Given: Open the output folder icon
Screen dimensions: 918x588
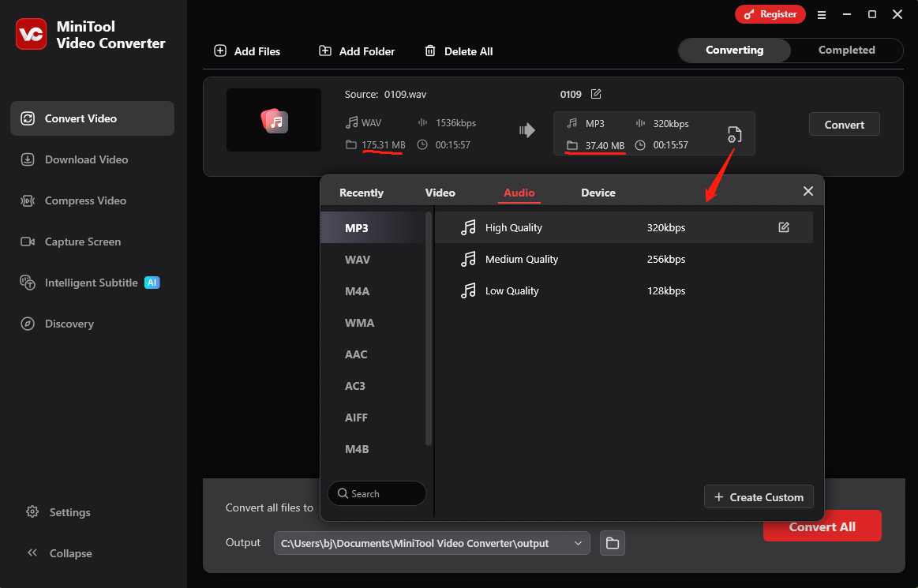Looking at the screenshot, I should click(612, 543).
